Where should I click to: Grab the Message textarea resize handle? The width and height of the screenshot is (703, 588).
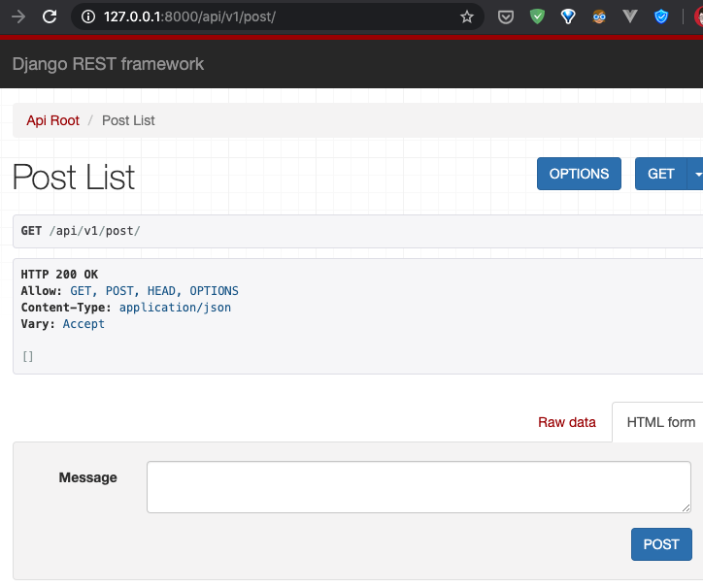(686, 507)
